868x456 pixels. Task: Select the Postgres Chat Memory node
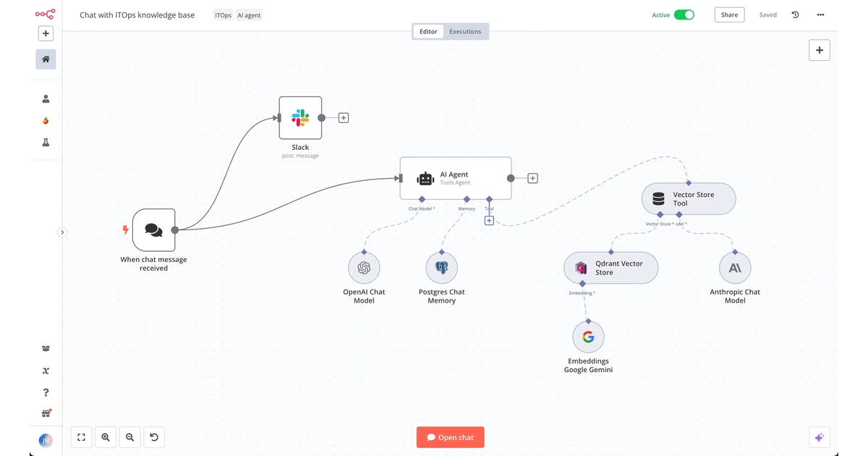tap(442, 268)
